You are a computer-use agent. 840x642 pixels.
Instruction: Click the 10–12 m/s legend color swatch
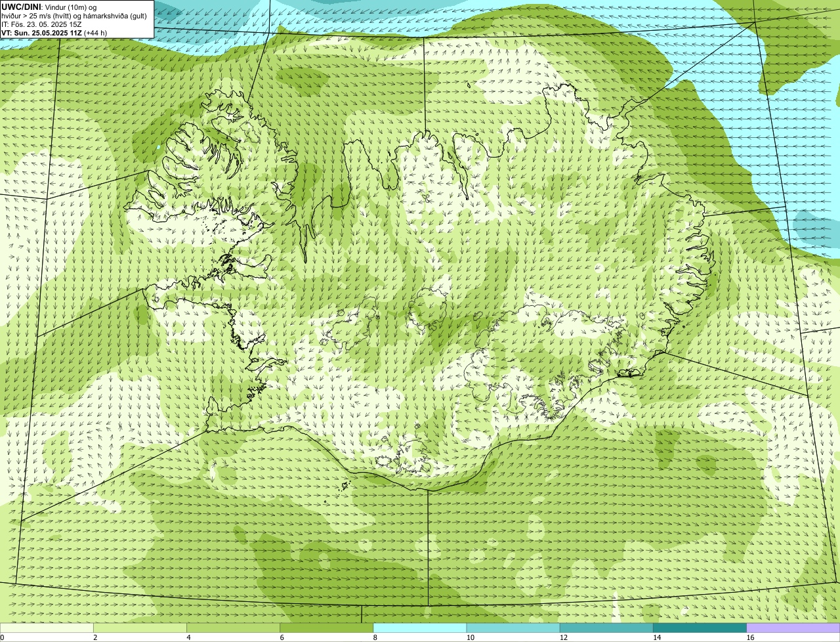(x=513, y=628)
